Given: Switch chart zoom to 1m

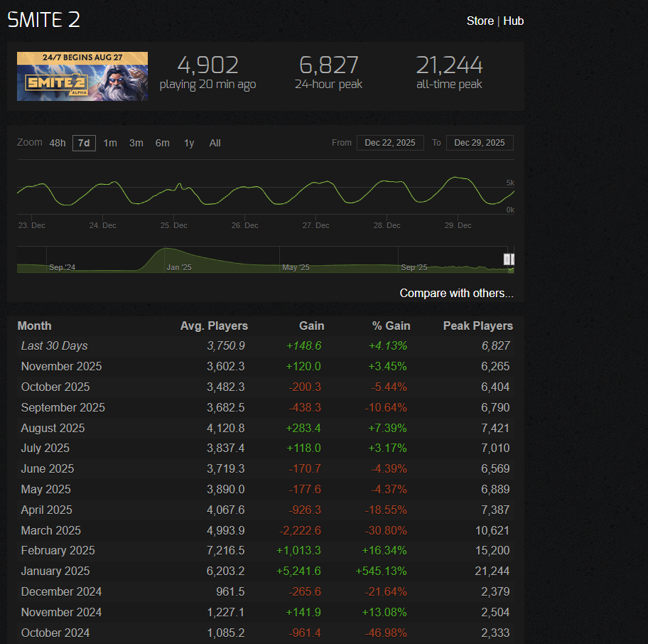Looking at the screenshot, I should 110,143.
